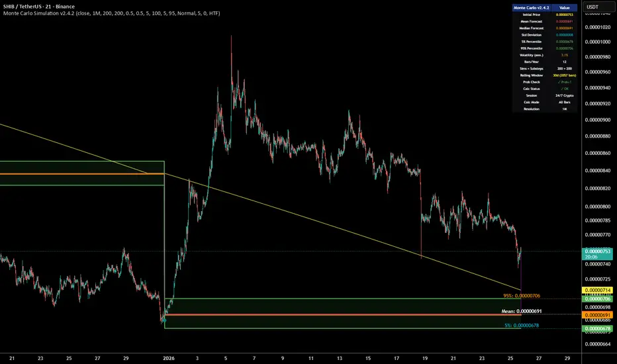Click the 'Initial Price' table row label
Viewport: 617px width, 364px height.
[531, 15]
